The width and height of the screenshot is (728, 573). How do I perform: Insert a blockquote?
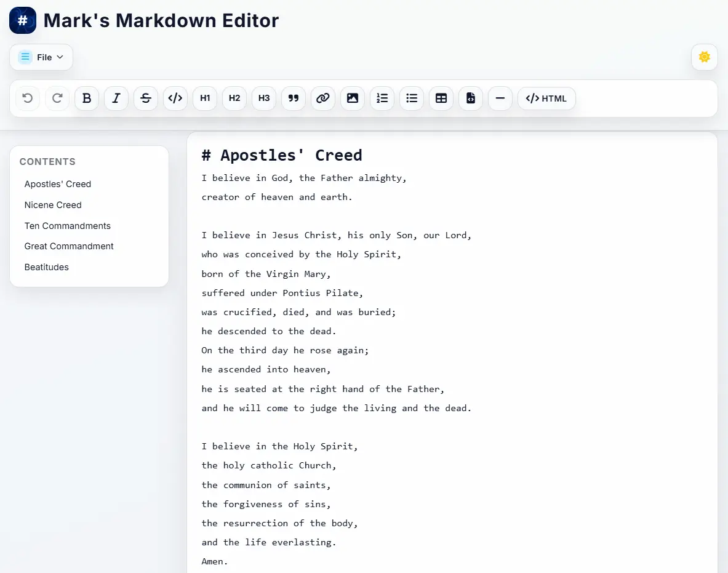point(293,98)
